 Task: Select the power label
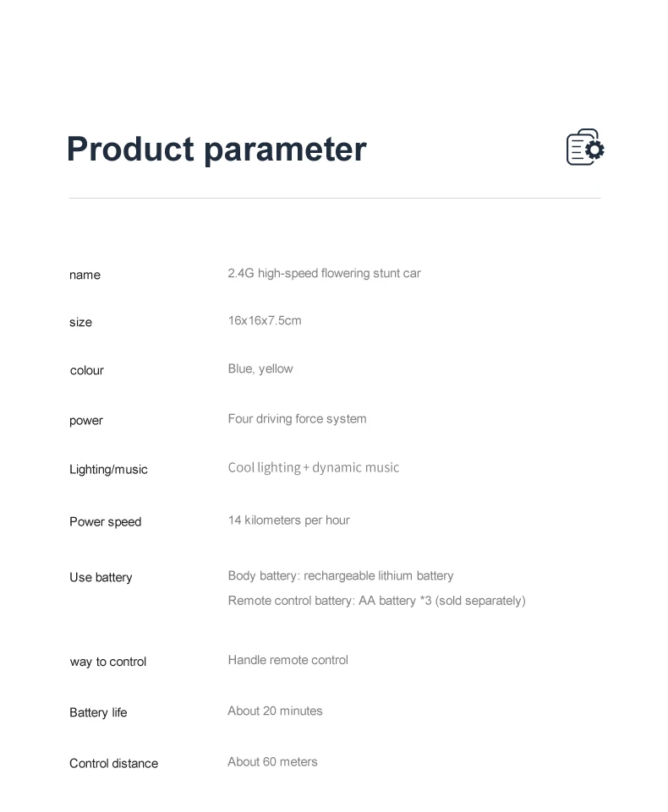click(86, 420)
